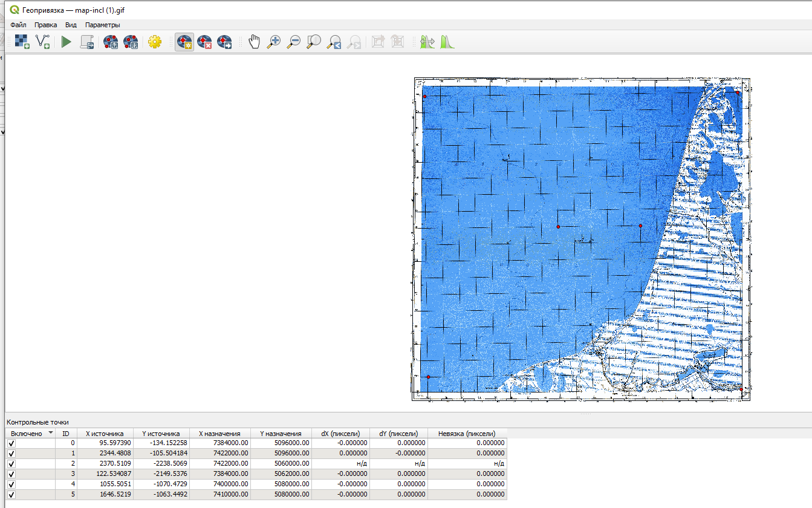Sort table by X источника column header
This screenshot has height=508, width=812.
coord(105,433)
